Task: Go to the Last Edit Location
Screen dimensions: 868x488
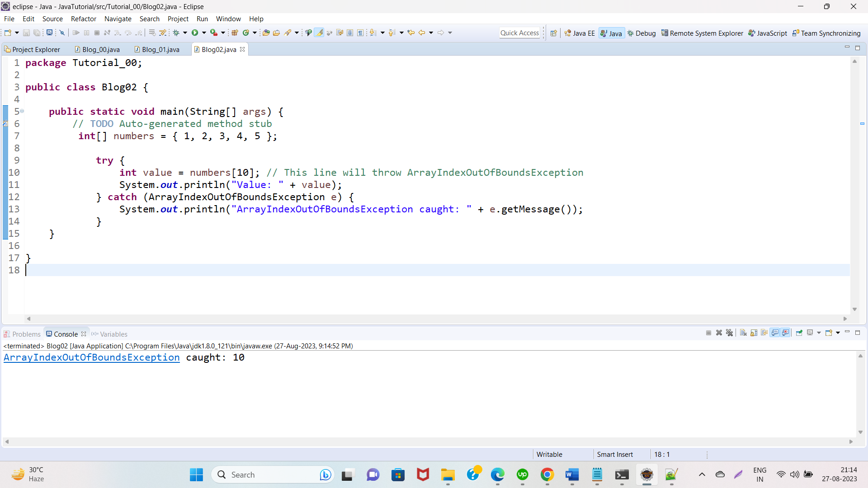Action: click(410, 33)
